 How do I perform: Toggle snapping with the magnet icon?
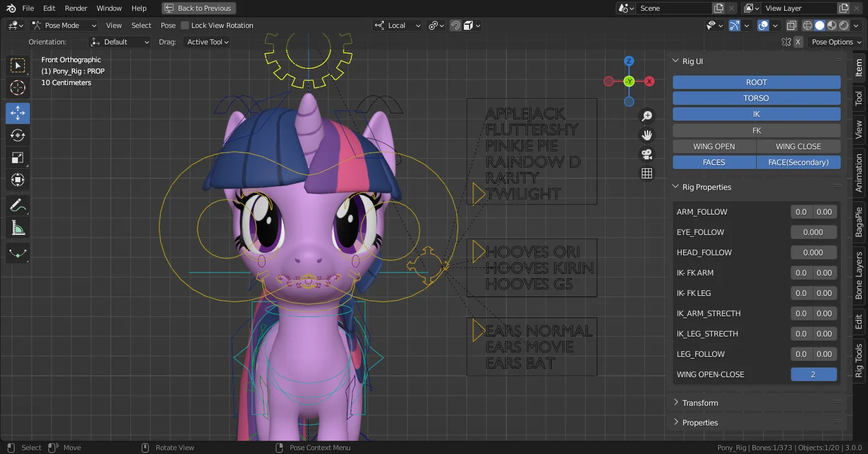pos(456,25)
